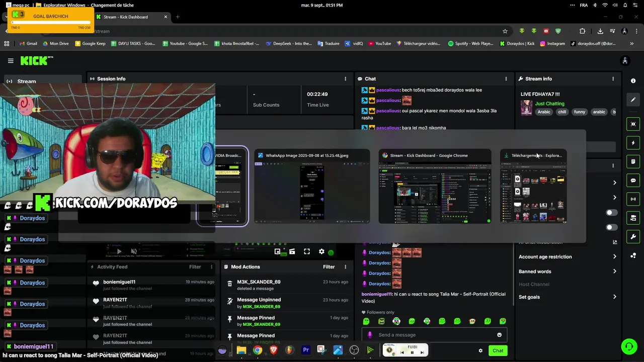
Task: Open the info icon in right sidebar
Action: click(633, 81)
